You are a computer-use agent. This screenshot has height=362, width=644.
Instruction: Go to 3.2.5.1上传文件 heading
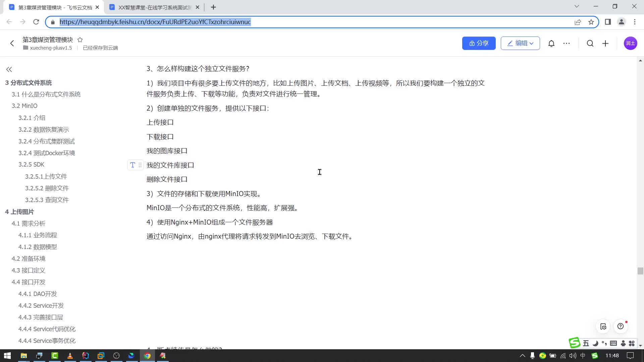point(46,176)
